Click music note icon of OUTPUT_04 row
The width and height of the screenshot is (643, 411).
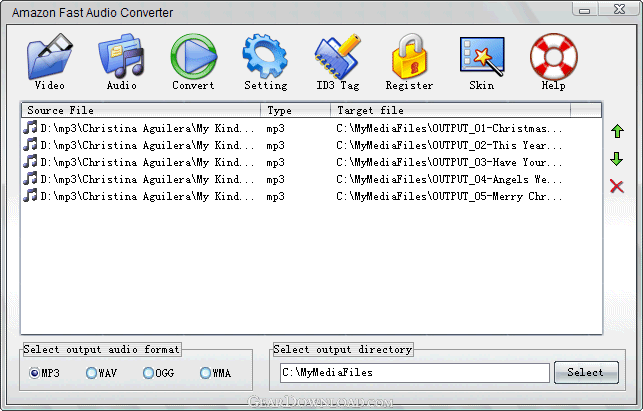pos(30,178)
